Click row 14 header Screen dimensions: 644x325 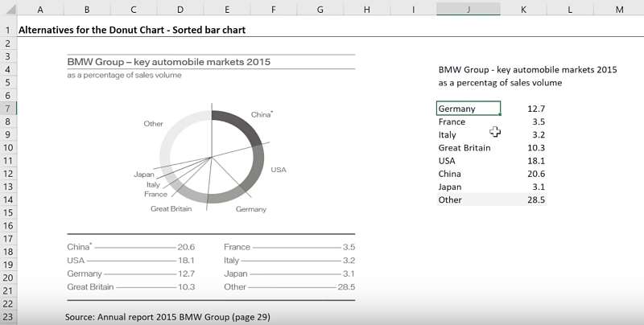(7, 200)
